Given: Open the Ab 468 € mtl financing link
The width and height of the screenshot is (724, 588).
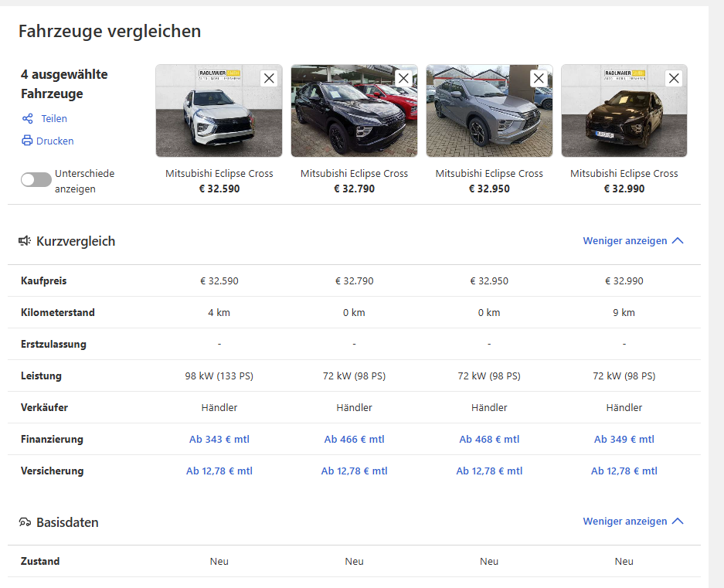Looking at the screenshot, I should pyautogui.click(x=489, y=440).
